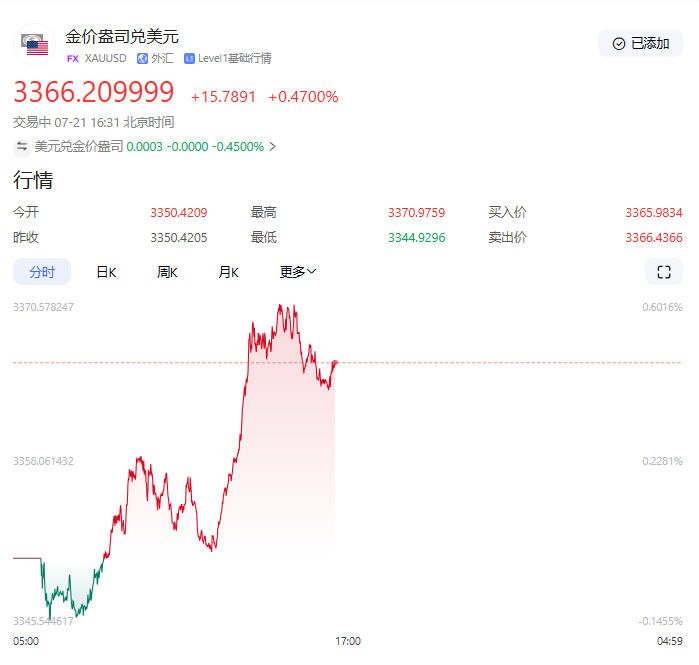
Task: Click the large 3366.209999 price
Action: (94, 94)
